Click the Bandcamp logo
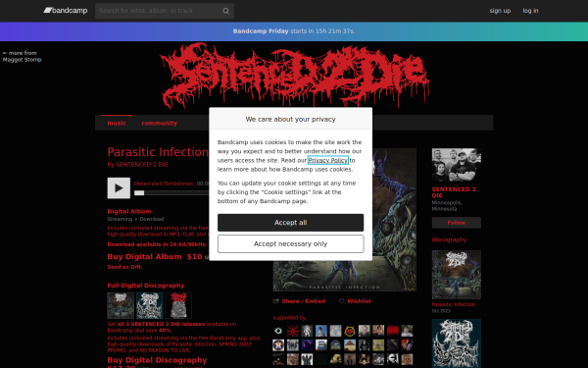Viewport: 588px width, 368px height. point(66,11)
